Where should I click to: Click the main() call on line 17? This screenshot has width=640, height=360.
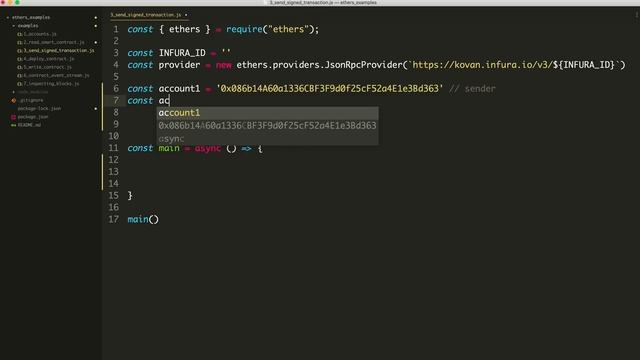tap(143, 219)
